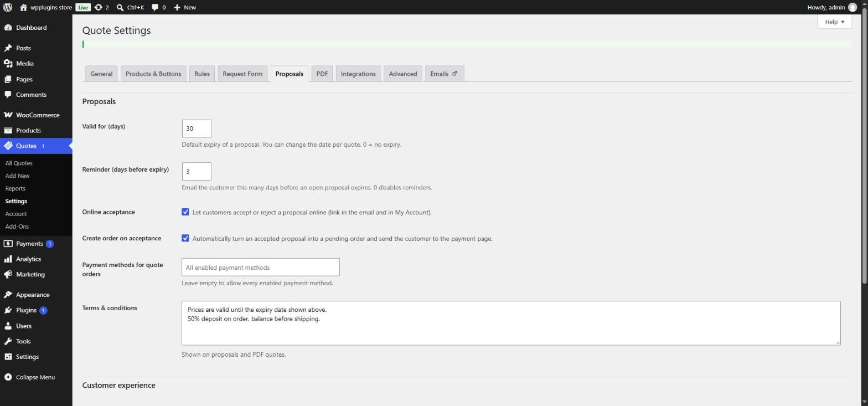868x406 pixels.
Task: Click the Media icon in sidebar
Action: pos(8,64)
